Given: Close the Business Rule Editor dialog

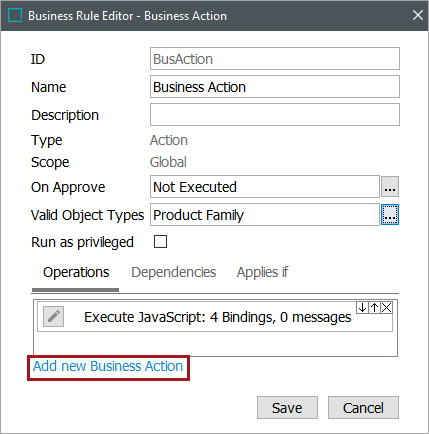Looking at the screenshot, I should tap(418, 15).
